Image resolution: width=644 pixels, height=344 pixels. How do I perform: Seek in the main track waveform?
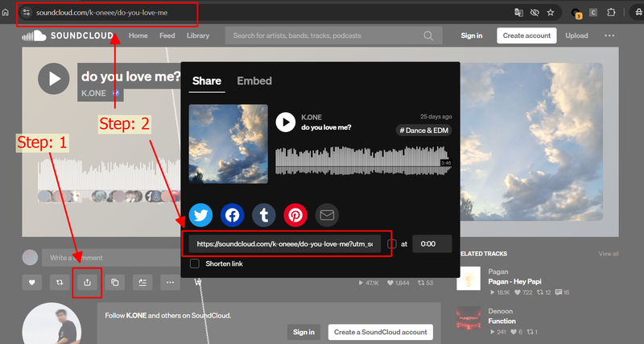(x=109, y=180)
